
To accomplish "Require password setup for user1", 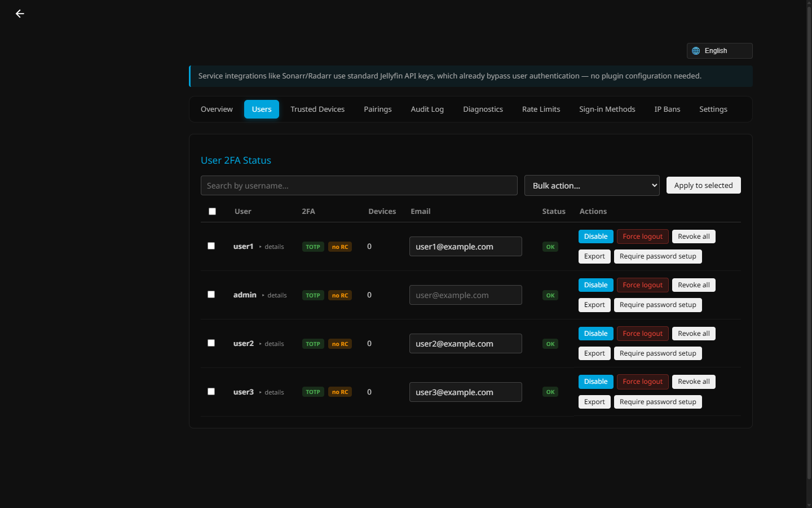I will tap(658, 256).
